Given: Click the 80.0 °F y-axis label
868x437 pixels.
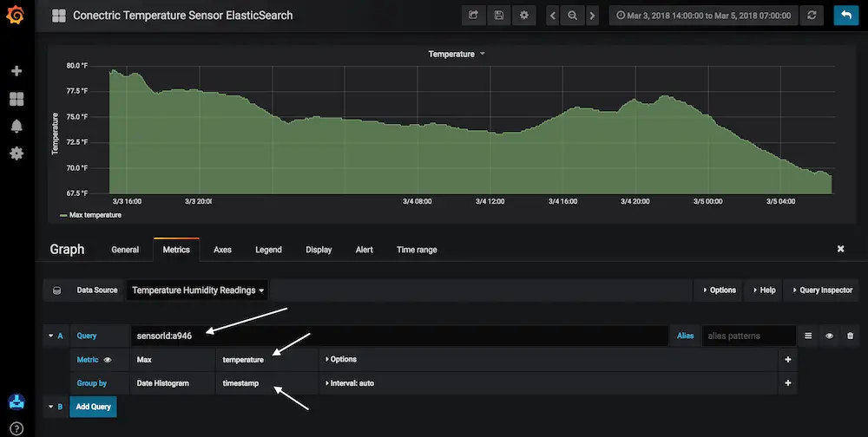Looking at the screenshot, I should click(77, 65).
